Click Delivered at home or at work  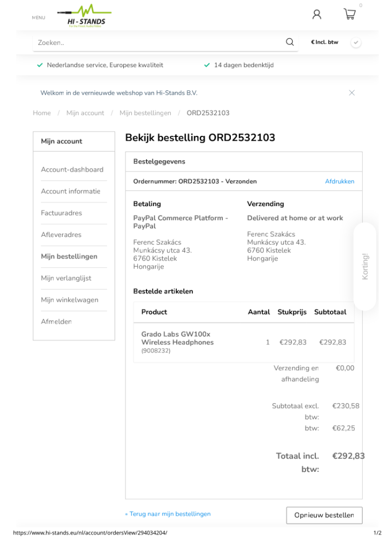click(295, 218)
